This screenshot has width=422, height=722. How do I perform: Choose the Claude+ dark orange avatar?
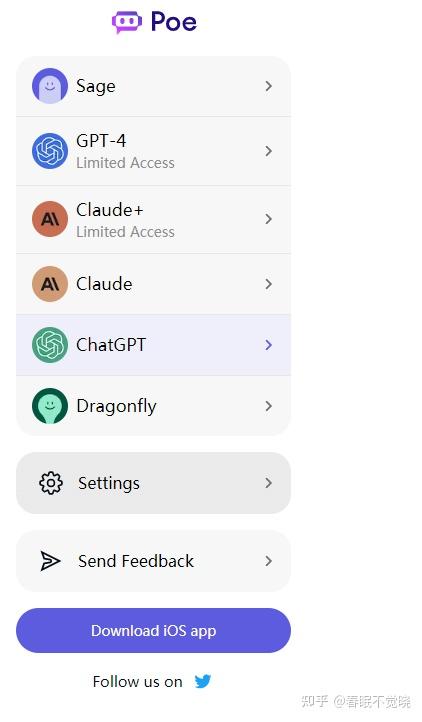coord(50,219)
